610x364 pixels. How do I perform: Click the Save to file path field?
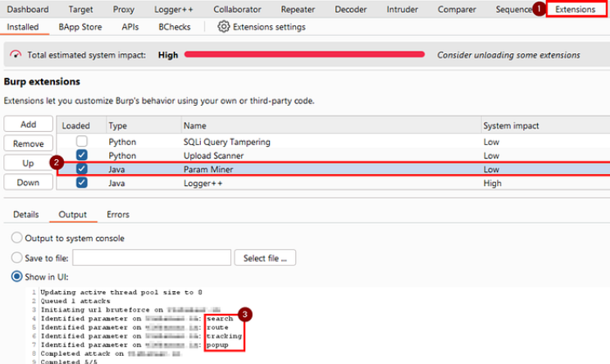click(152, 257)
